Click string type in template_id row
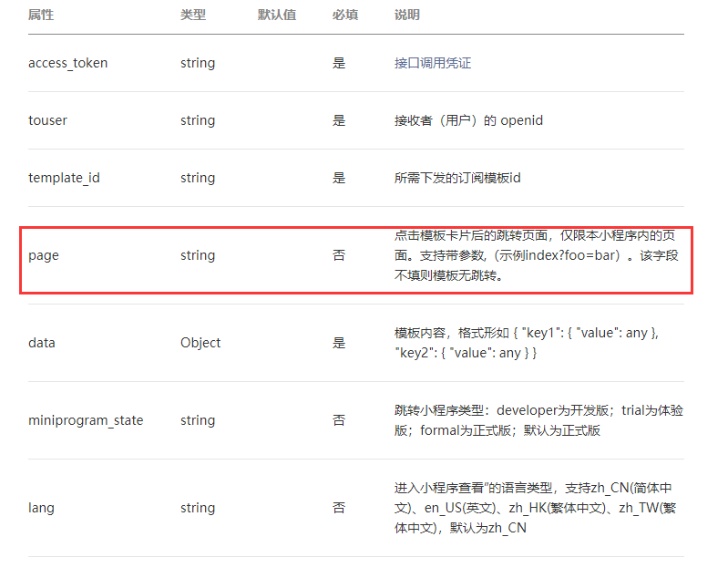728x568 pixels. 198,178
